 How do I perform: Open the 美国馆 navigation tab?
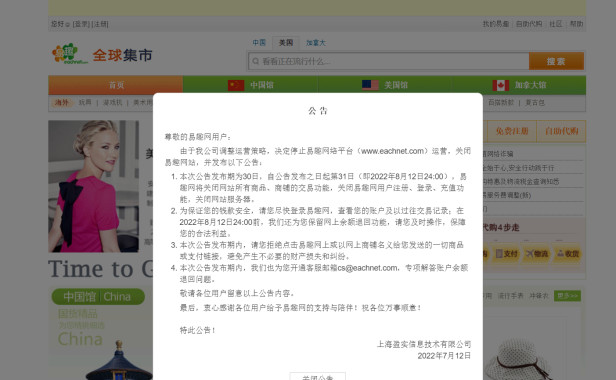(385, 85)
